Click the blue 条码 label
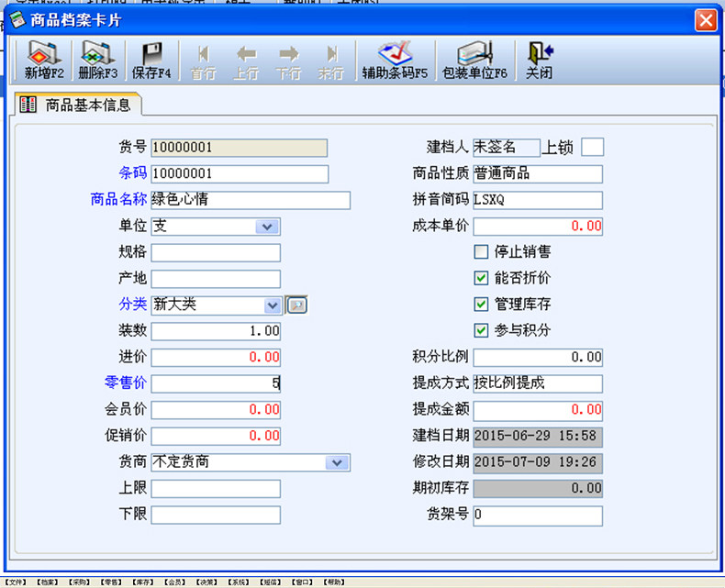The width and height of the screenshot is (725, 588). pos(133,172)
